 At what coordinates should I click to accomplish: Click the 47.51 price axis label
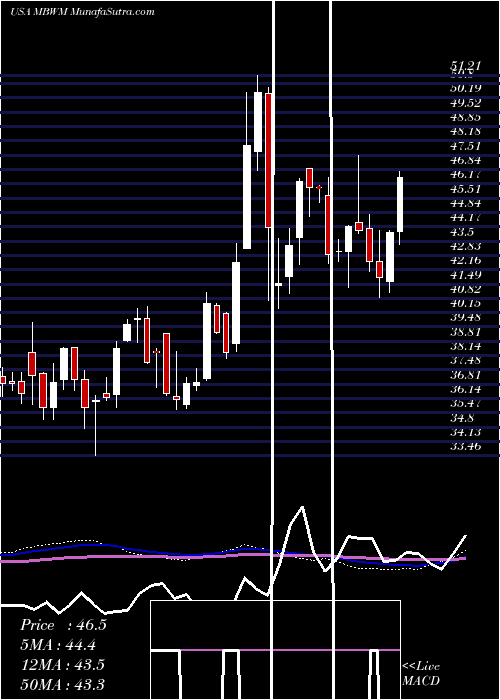click(465, 146)
